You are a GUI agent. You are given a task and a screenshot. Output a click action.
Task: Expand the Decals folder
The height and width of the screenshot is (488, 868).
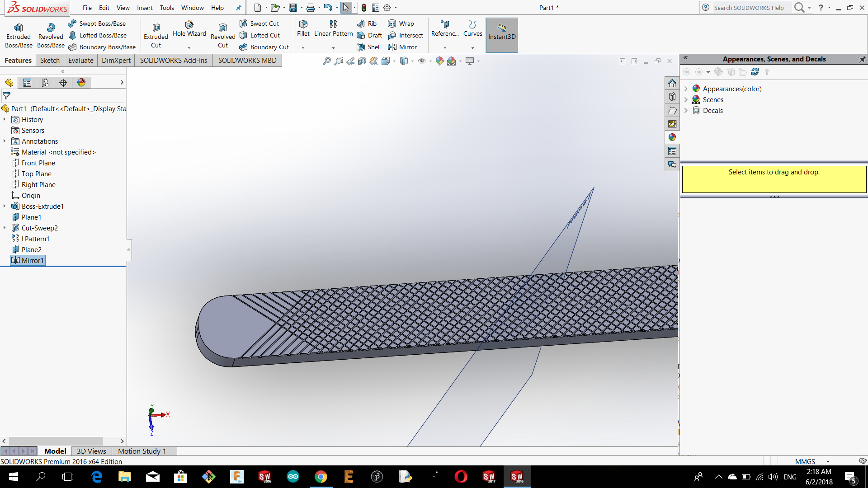click(686, 110)
